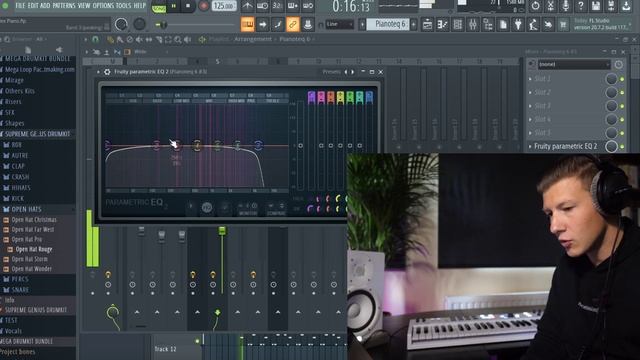Open the Browser view icon
The image size is (640, 360).
pos(488,25)
